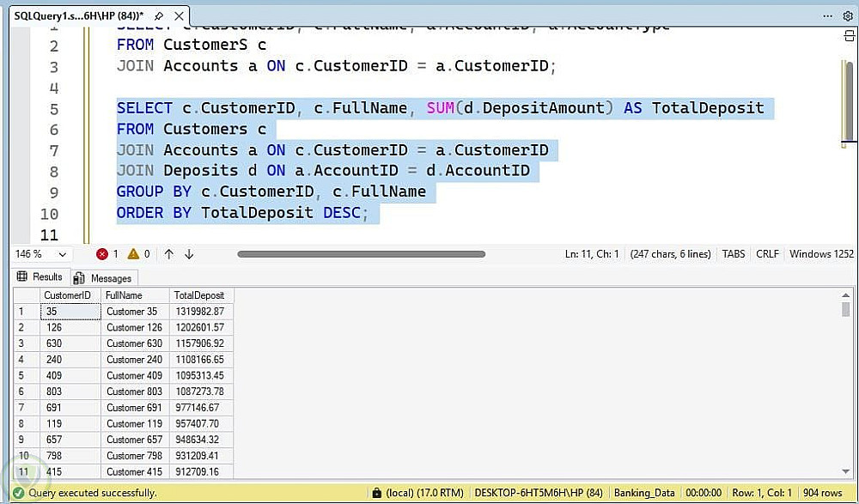
Task: Click the Ln: 11, Ch: 1 indicator
Action: 592,254
